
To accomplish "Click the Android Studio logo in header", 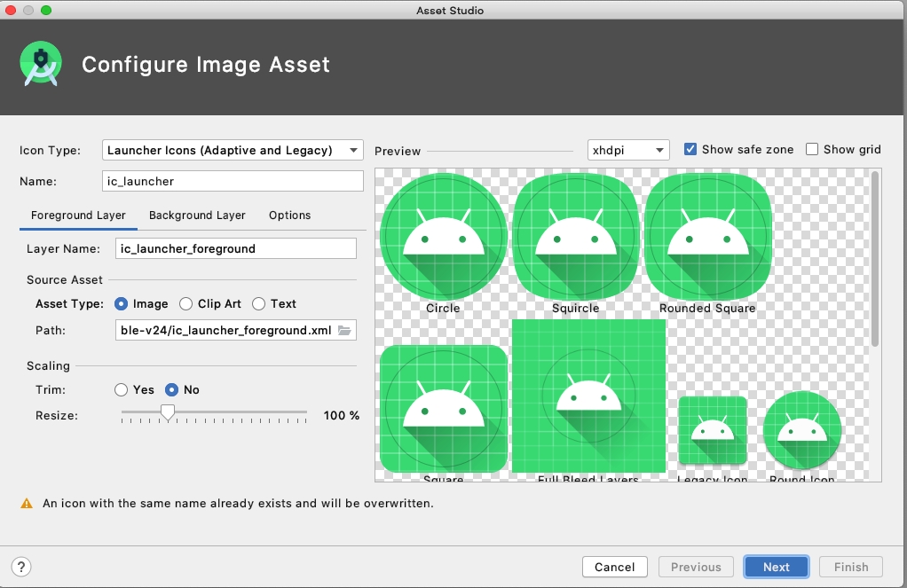I will pyautogui.click(x=40, y=65).
